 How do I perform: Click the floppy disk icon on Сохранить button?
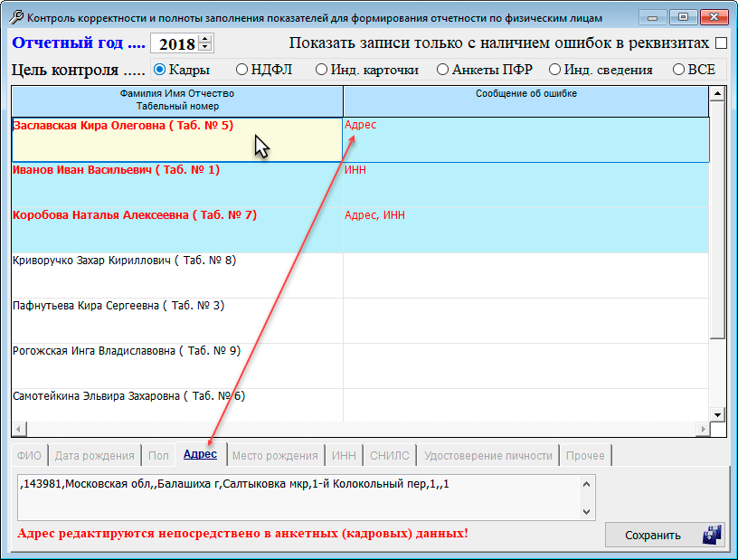[x=712, y=535]
